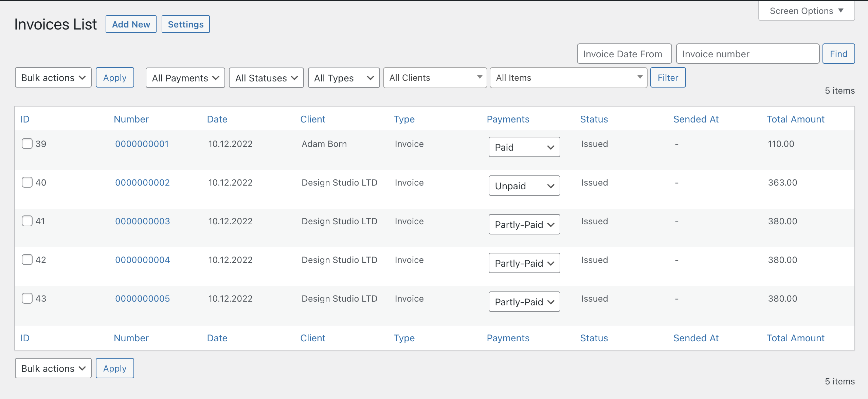
Task: Open invoice 0000000003
Action: point(142,221)
